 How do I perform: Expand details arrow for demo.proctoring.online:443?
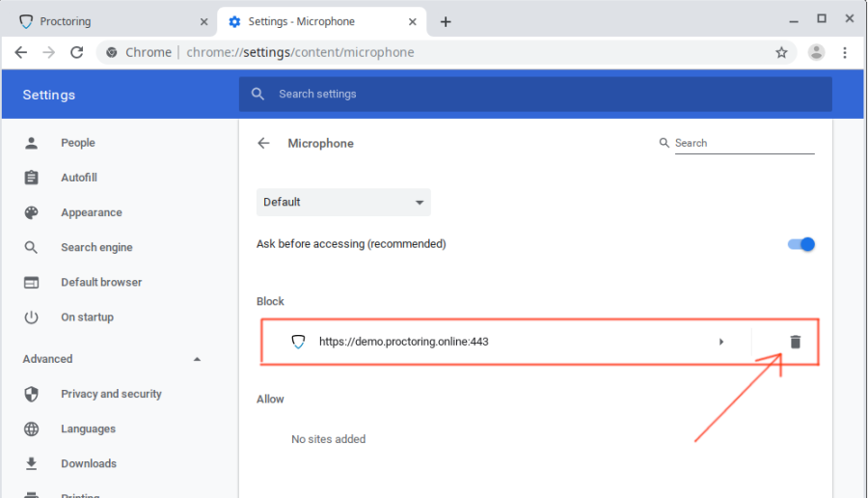[x=720, y=342]
